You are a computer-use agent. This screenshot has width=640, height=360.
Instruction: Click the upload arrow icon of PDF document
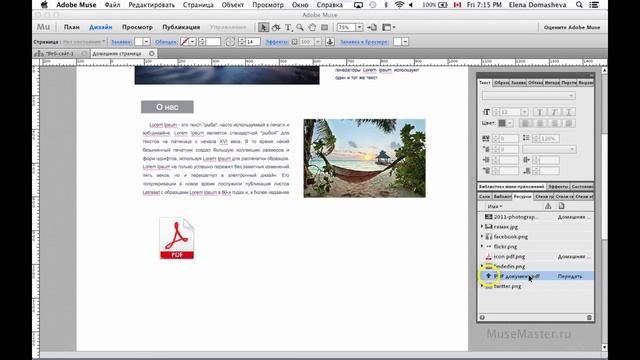click(488, 276)
